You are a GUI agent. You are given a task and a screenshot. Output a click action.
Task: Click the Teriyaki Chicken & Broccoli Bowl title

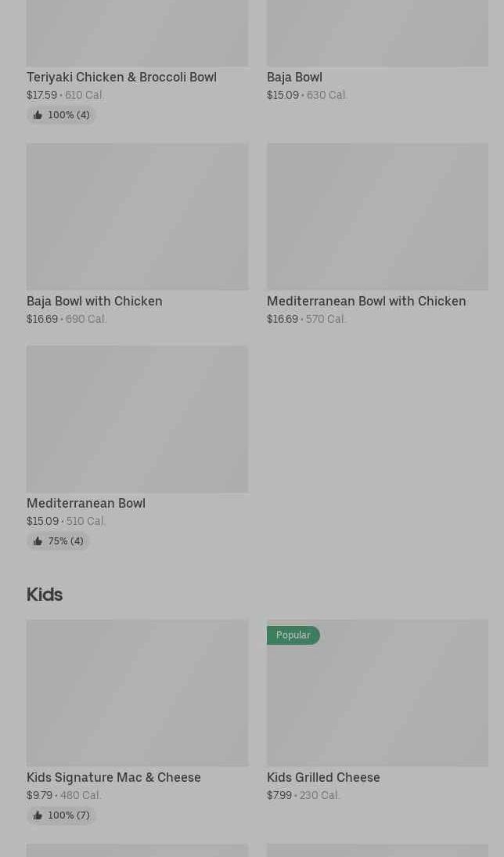coord(121,77)
